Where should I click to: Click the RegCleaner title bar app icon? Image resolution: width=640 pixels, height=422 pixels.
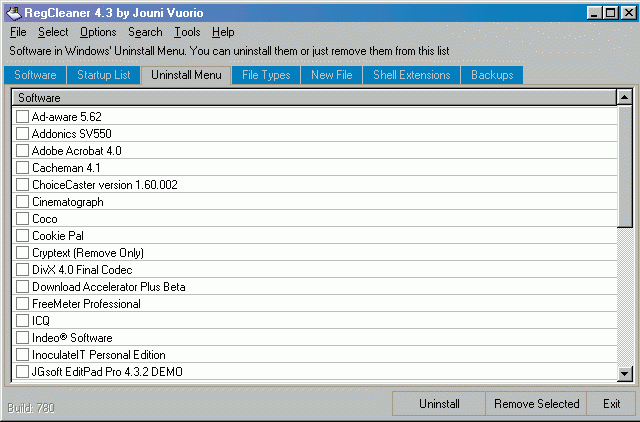click(13, 13)
